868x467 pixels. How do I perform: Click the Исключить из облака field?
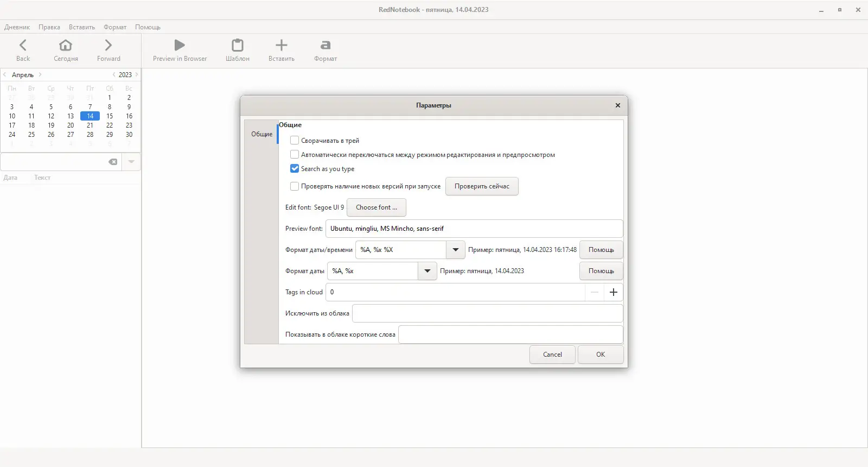click(488, 313)
